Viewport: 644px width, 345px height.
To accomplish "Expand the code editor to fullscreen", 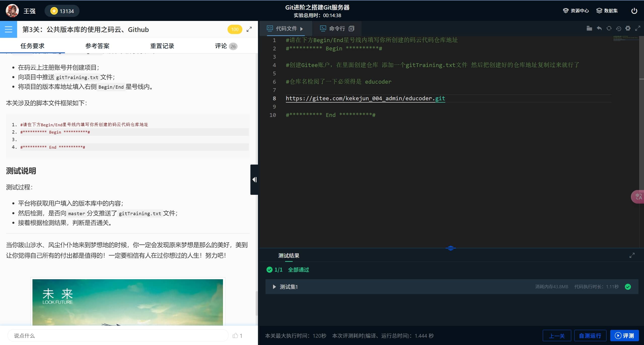I will click(x=637, y=28).
